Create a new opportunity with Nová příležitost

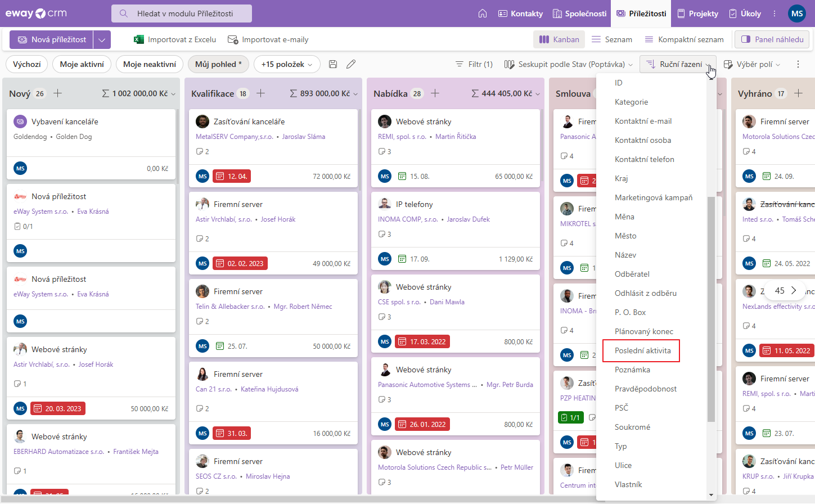coord(52,39)
